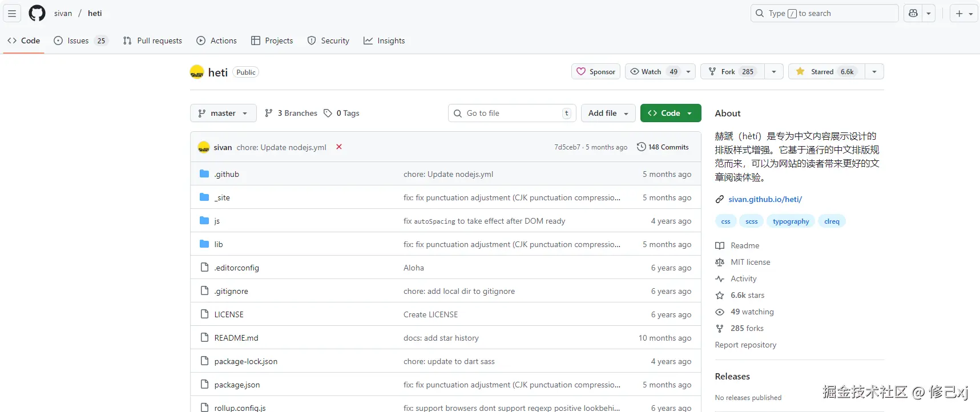Click the GitHub logo icon

point(37,13)
